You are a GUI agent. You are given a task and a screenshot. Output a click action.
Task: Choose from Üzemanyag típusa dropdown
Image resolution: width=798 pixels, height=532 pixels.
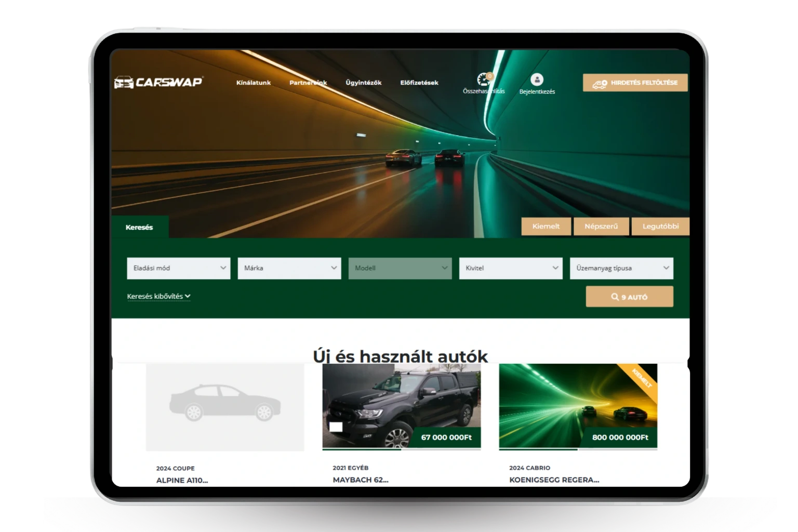[x=621, y=268]
